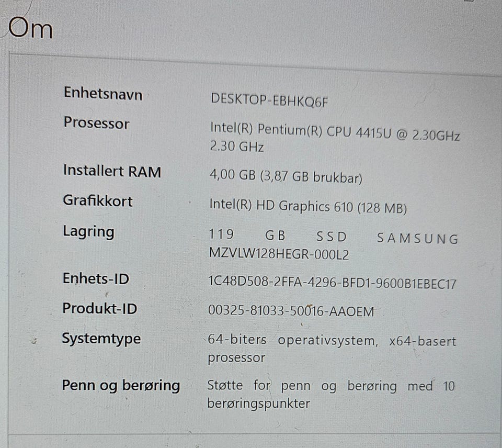
Task: Select the Grafikkort label
Action: 98,200
